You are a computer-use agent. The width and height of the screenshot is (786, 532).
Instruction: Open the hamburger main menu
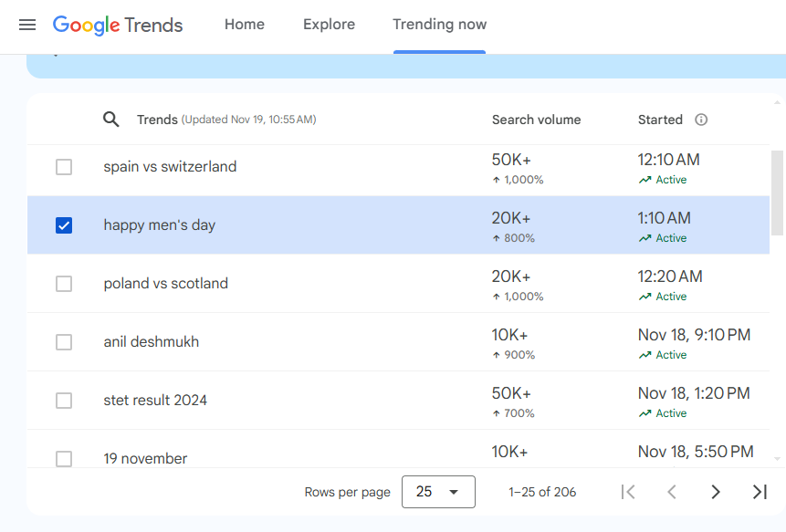click(27, 25)
